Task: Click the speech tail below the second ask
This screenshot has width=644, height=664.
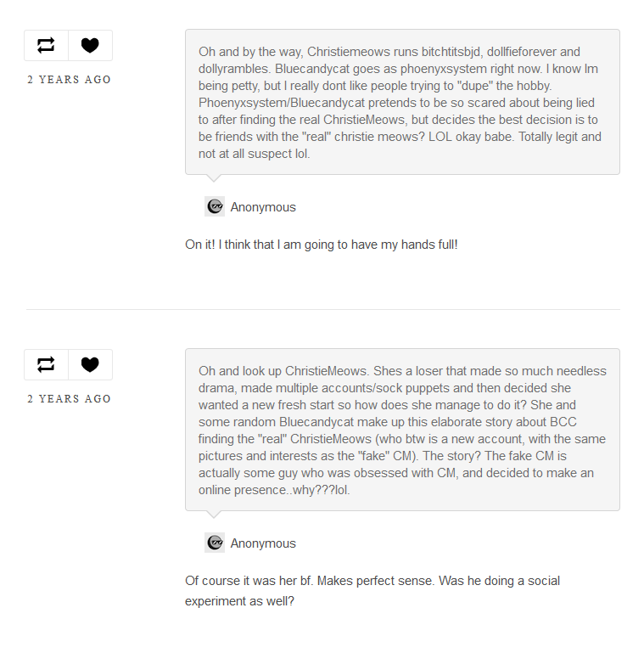Action: pyautogui.click(x=214, y=515)
